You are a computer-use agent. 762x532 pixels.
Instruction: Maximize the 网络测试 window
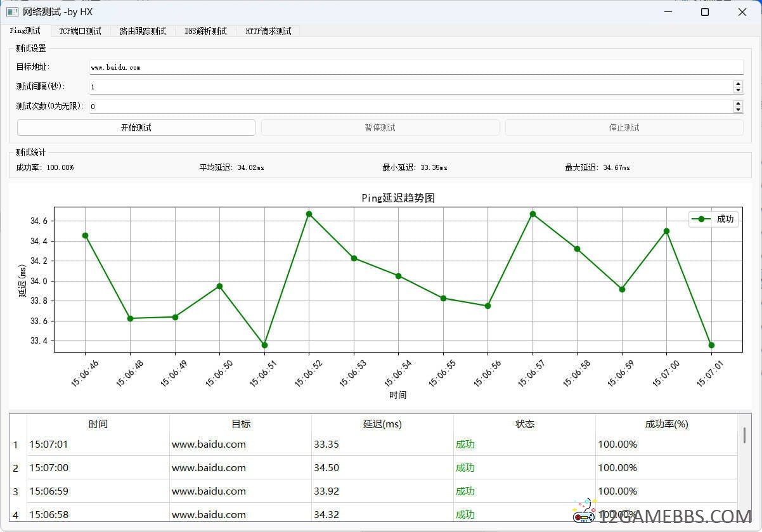coord(705,12)
